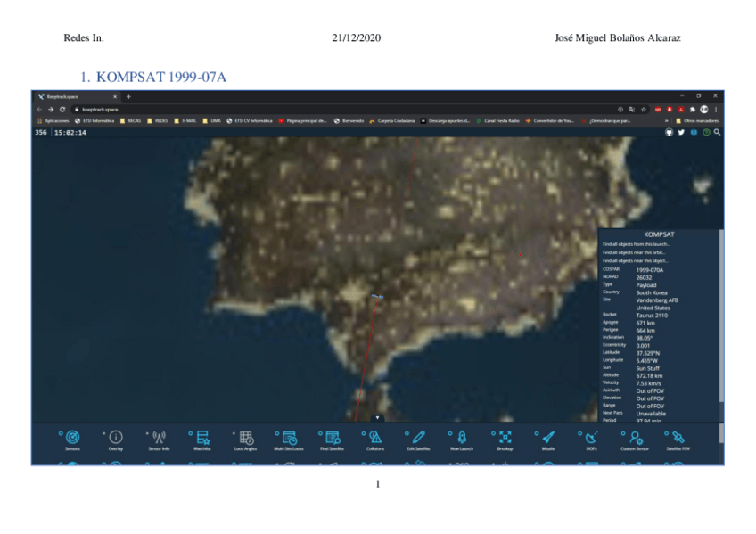Click 'Find all objects from this launch' link
This screenshot has height=534, width=756.
tap(637, 243)
